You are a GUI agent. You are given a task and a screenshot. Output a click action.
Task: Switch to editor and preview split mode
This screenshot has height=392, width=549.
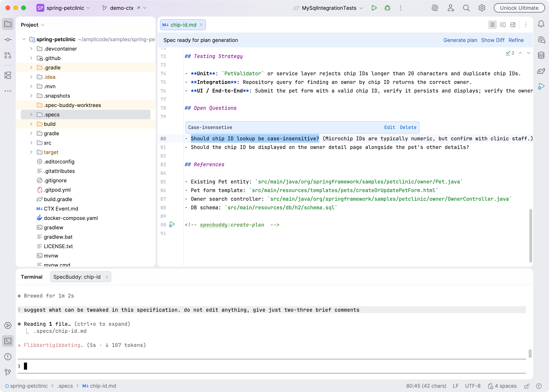click(x=503, y=25)
